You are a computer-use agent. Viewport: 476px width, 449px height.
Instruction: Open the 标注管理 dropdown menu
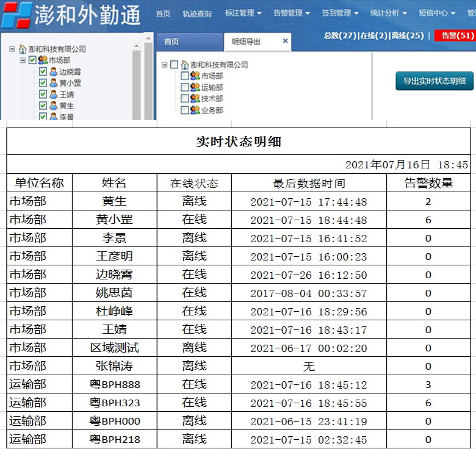click(243, 13)
